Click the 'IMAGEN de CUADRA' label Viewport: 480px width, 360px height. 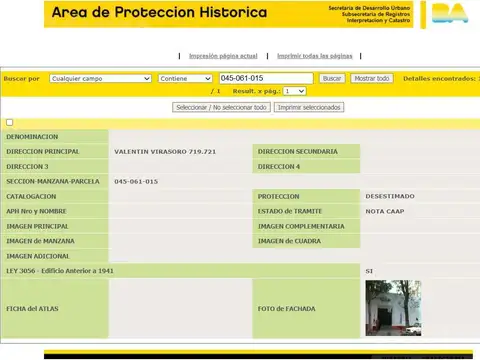pos(289,241)
